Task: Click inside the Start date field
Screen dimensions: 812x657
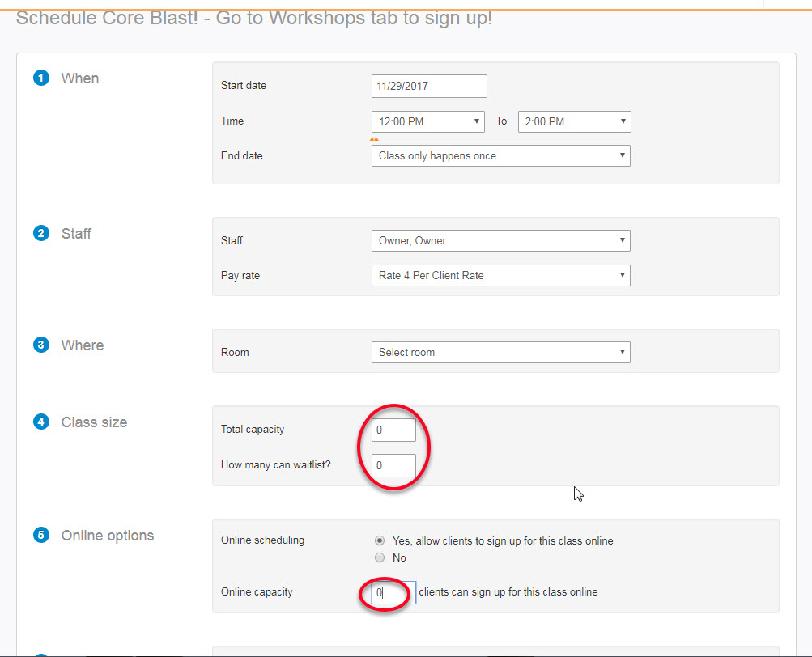Action: (428, 86)
